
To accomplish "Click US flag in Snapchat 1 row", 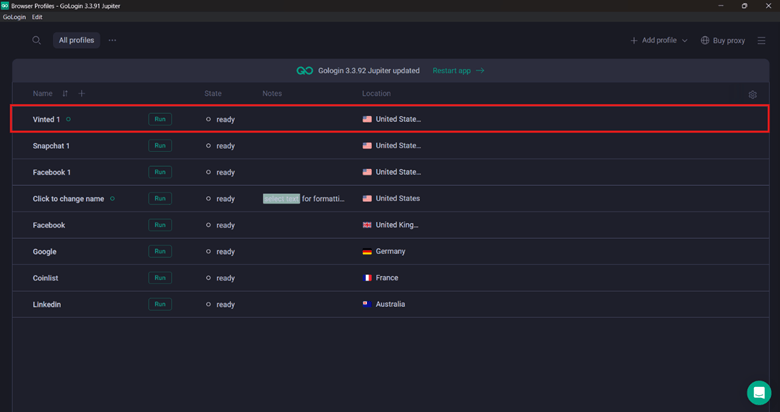I will coord(367,146).
